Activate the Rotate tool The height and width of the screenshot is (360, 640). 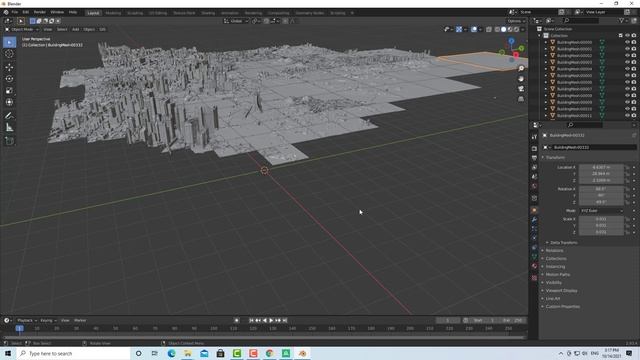click(x=9, y=79)
